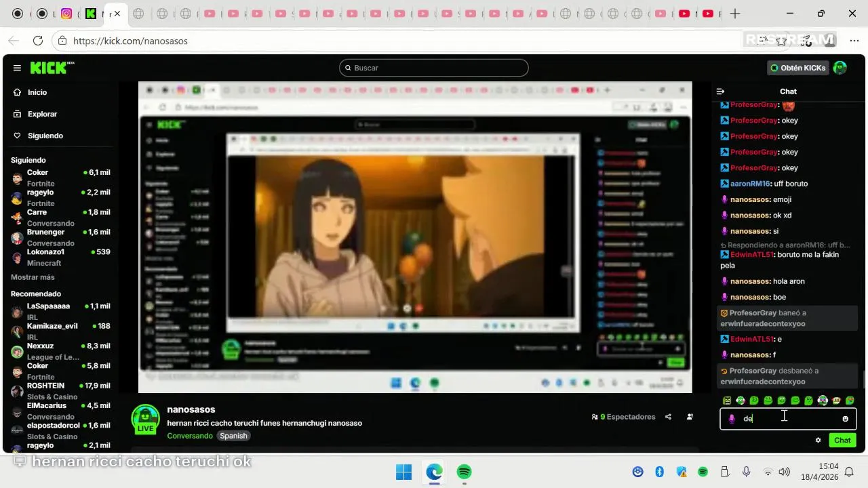Screen dimensions: 868x488
Task: Go back using the browser back arrow
Action: (14, 41)
